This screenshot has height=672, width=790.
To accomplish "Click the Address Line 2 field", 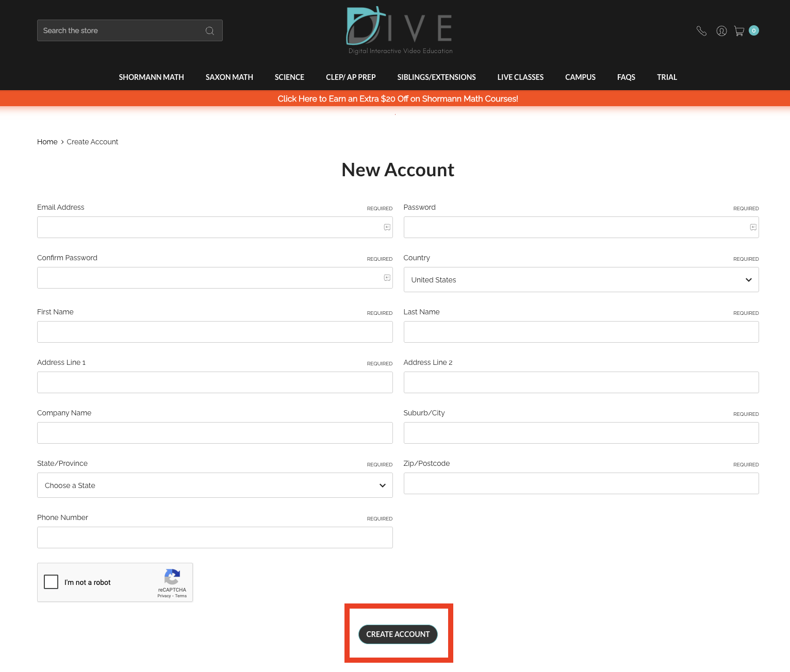I will (x=581, y=382).
